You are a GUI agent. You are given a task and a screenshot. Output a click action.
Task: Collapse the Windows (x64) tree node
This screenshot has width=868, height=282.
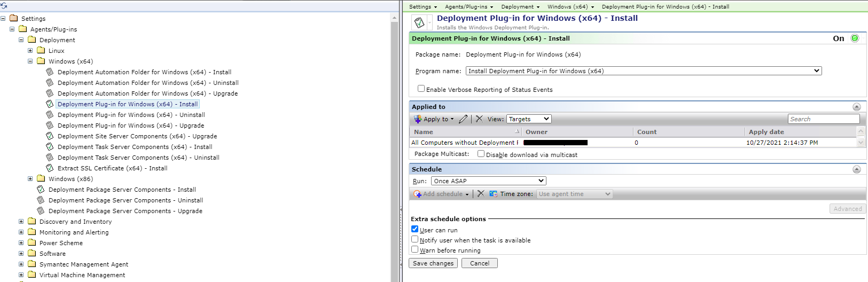30,61
